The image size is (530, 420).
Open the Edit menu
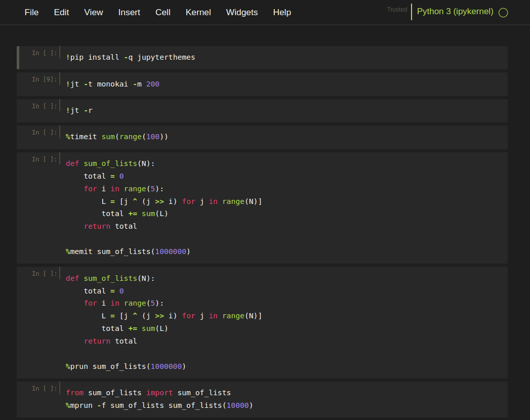[x=61, y=12]
